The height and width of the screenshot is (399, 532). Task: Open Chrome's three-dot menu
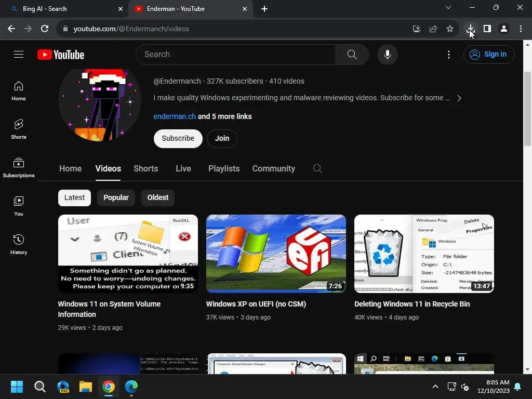pos(521,29)
